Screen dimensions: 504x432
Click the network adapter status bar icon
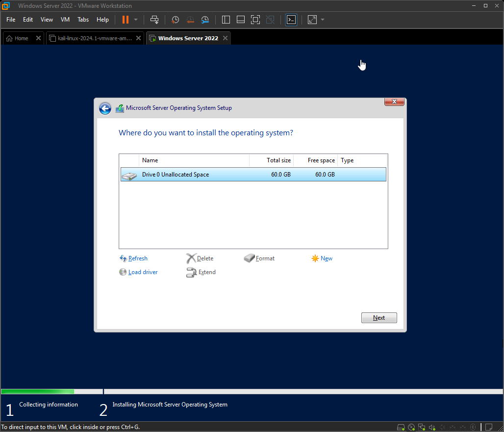[422, 427]
